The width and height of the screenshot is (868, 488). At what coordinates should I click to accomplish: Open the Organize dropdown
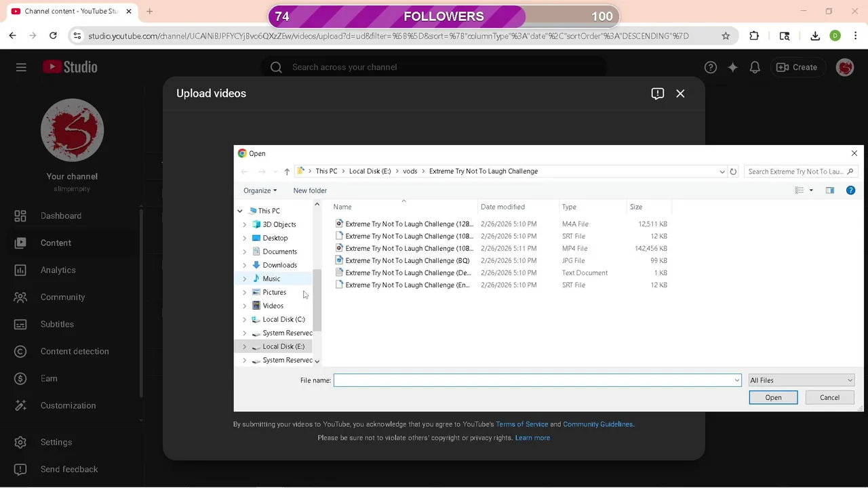pyautogui.click(x=260, y=190)
